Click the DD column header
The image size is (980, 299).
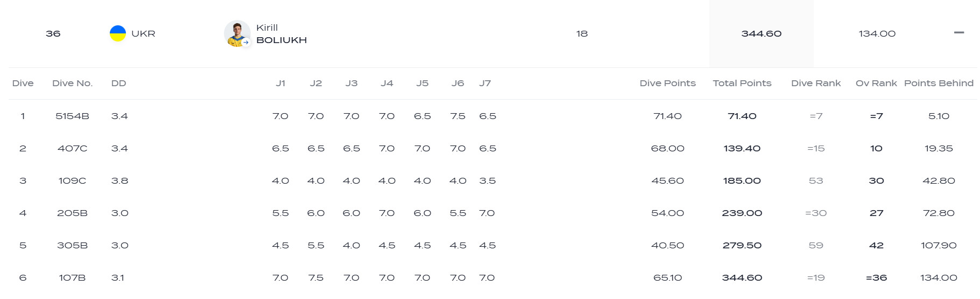(x=118, y=84)
